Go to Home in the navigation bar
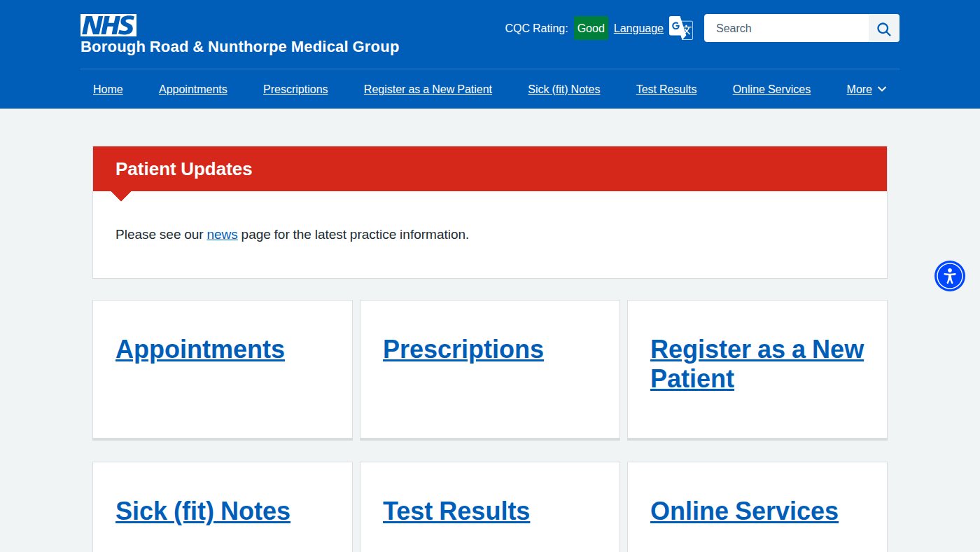 (108, 89)
